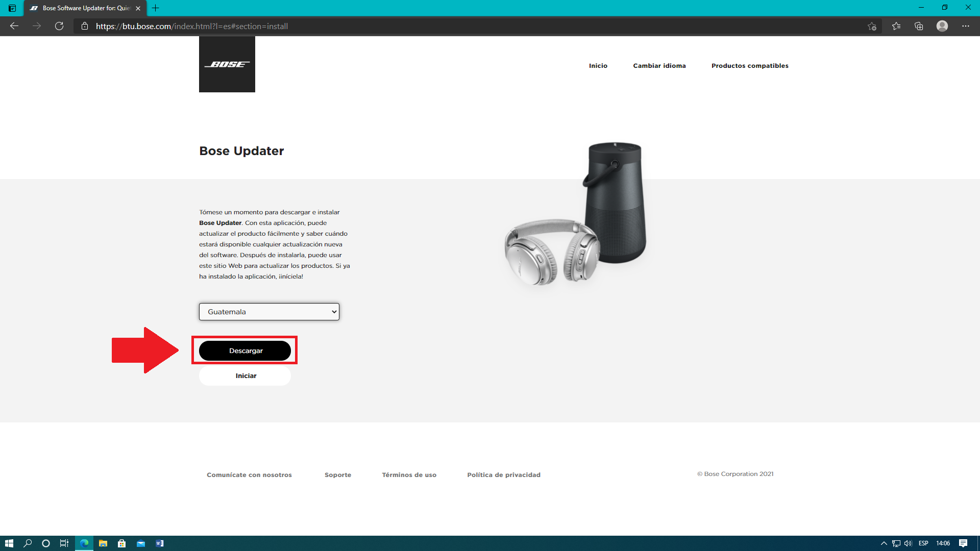980x551 pixels.
Task: Go back using the browser back arrow
Action: tap(14, 26)
